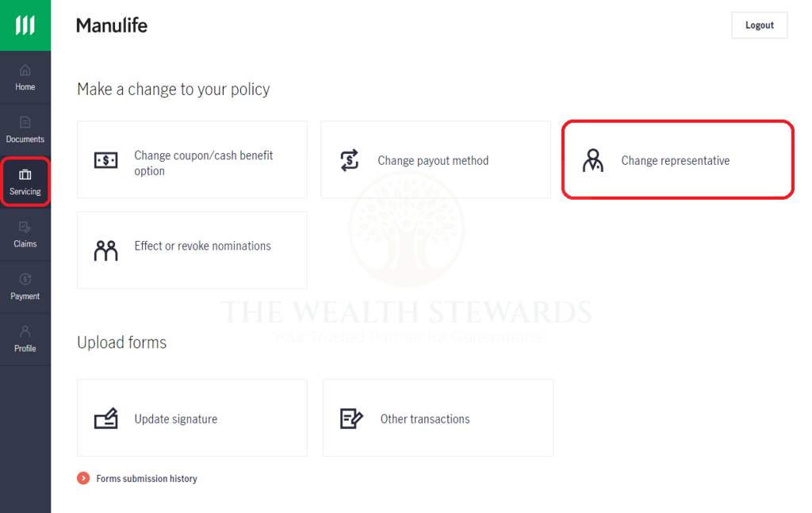
Task: Click the dollar-bill icon for coupon/cash benefit
Action: click(105, 158)
